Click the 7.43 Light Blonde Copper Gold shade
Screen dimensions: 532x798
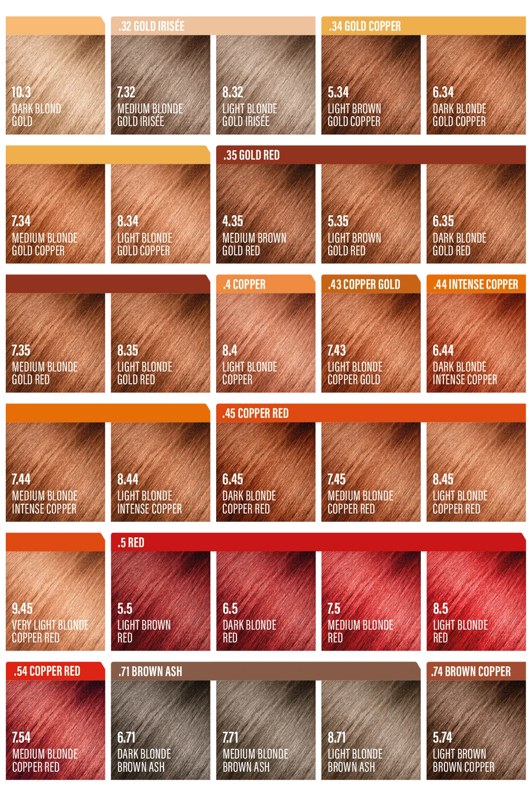(x=371, y=343)
